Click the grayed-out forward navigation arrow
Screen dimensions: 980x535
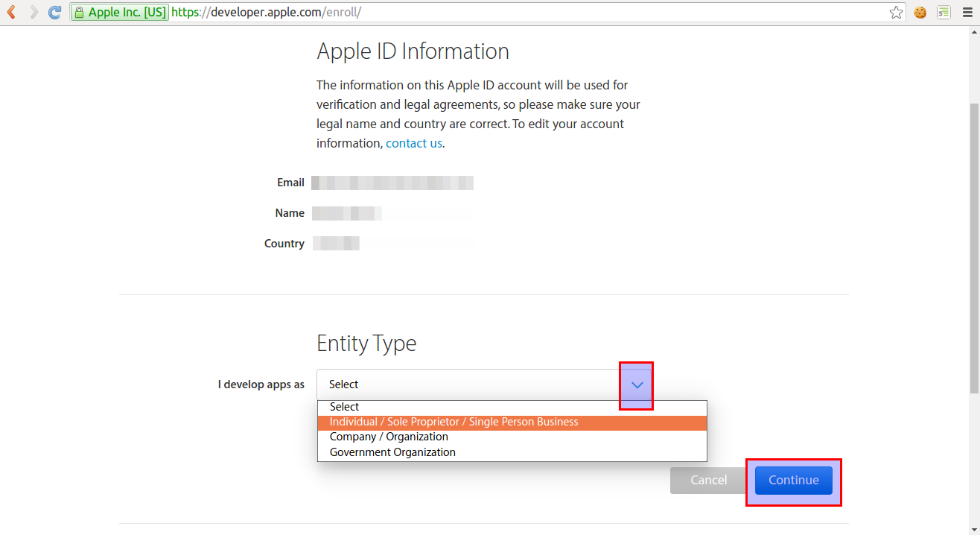point(34,12)
